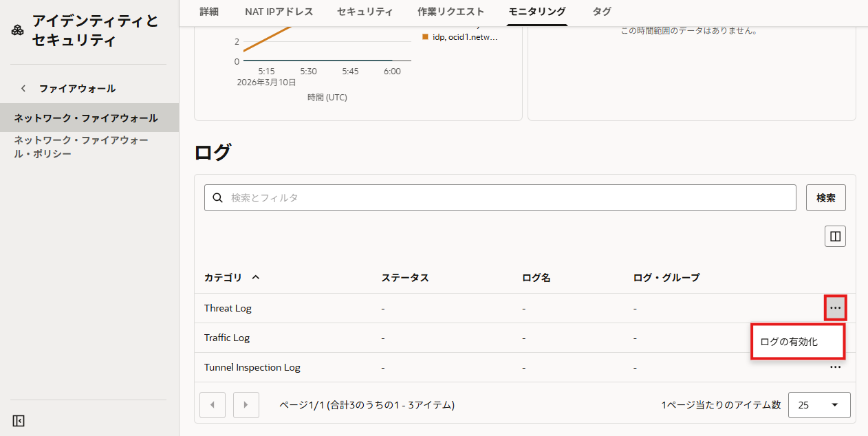Open the Threat Log actions menu

(x=834, y=307)
